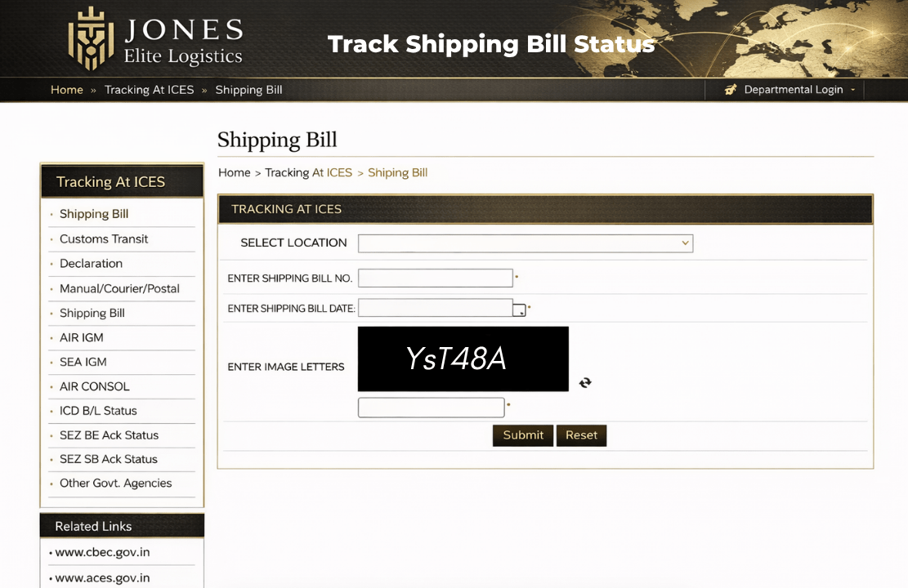Click the shipping bill number input field
908x588 pixels.
click(435, 278)
